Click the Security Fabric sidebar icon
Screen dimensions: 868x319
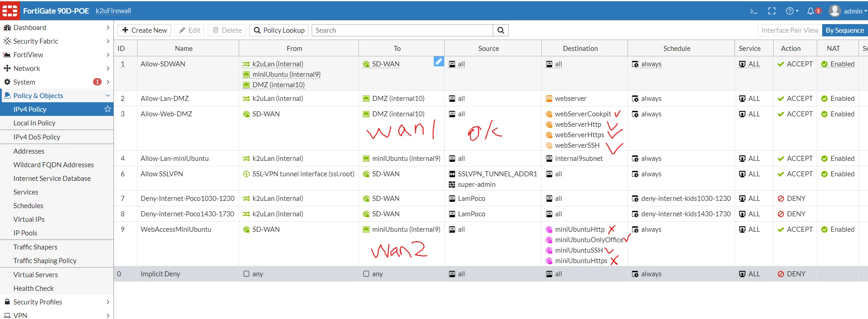tap(7, 41)
